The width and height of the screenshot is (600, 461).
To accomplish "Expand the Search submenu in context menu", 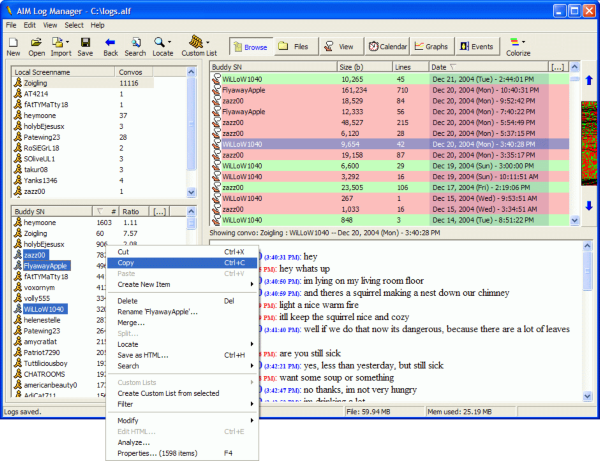I will pyautogui.click(x=252, y=366).
